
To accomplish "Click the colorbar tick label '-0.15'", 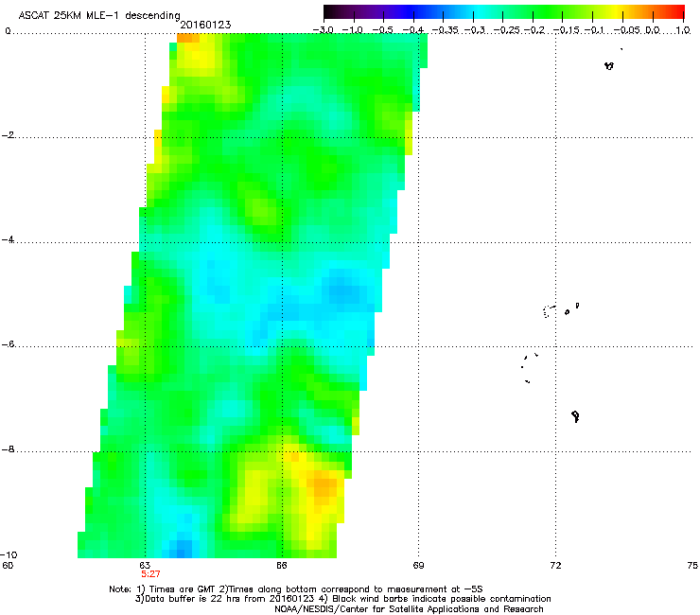I will pyautogui.click(x=566, y=30).
